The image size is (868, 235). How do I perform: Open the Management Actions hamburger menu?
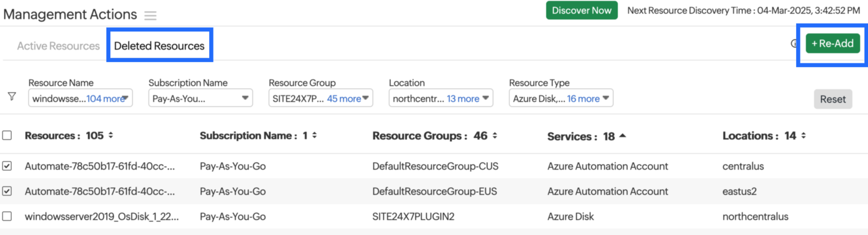[x=150, y=15]
